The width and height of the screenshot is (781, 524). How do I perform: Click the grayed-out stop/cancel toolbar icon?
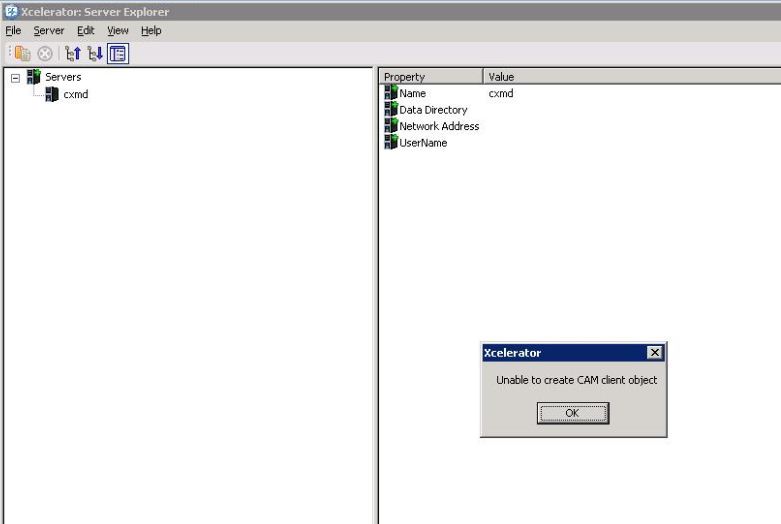[45, 53]
